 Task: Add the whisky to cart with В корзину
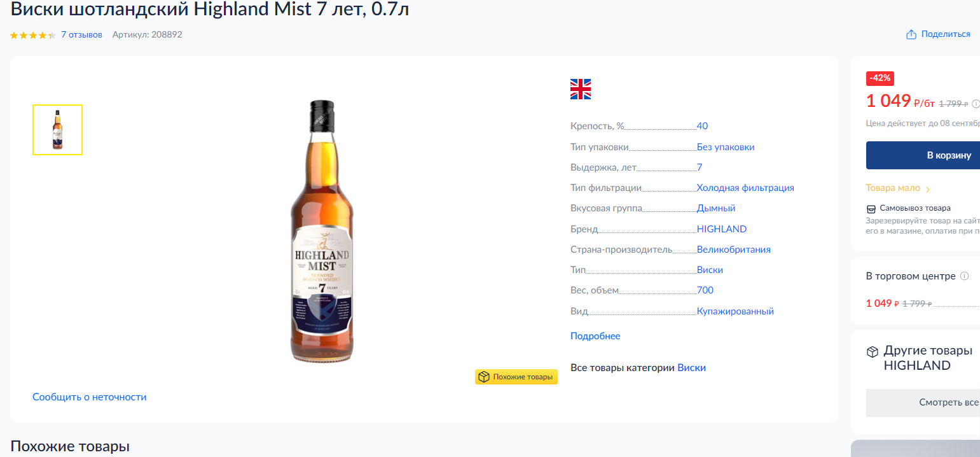(x=949, y=155)
